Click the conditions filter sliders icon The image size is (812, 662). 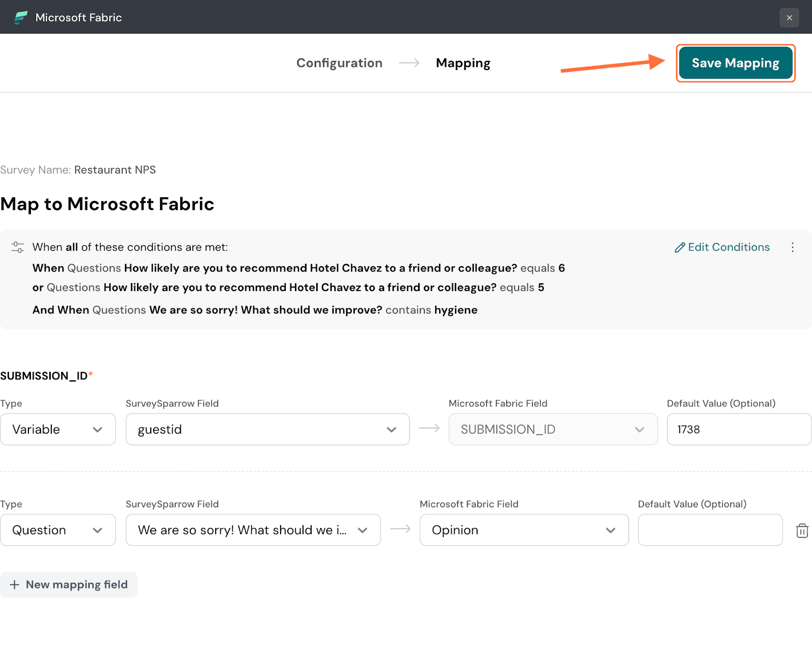[x=18, y=247]
